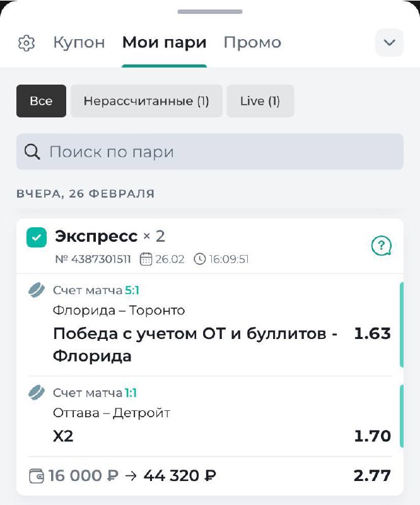Image resolution: width=420 pixels, height=505 pixels.
Task: Click the calendar icon next to 26.02
Action: [x=146, y=259]
